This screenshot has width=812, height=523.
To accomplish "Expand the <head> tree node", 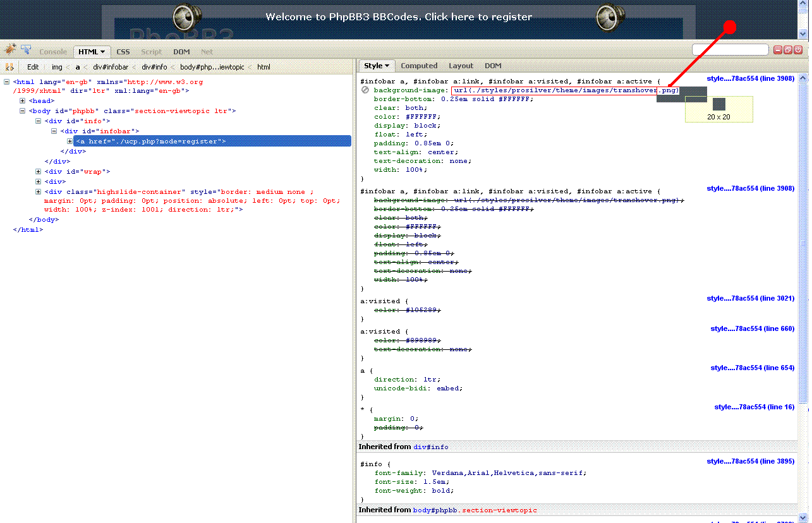I will click(x=23, y=101).
